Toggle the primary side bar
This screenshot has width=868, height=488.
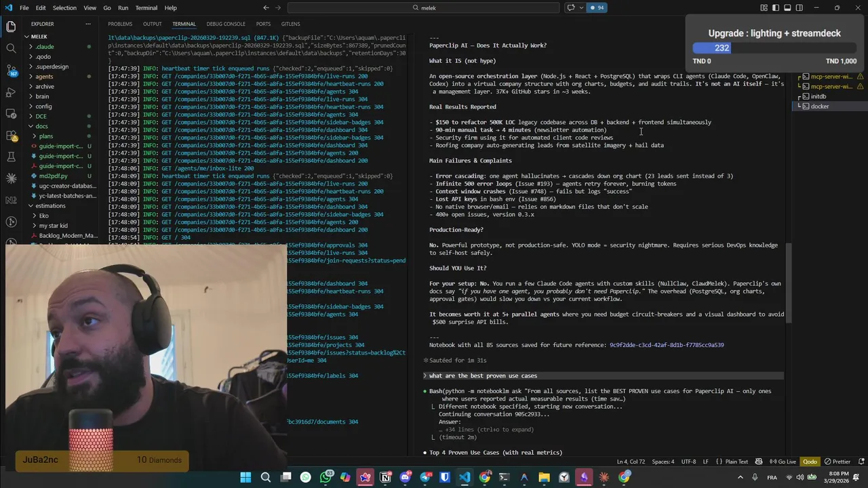(776, 7)
